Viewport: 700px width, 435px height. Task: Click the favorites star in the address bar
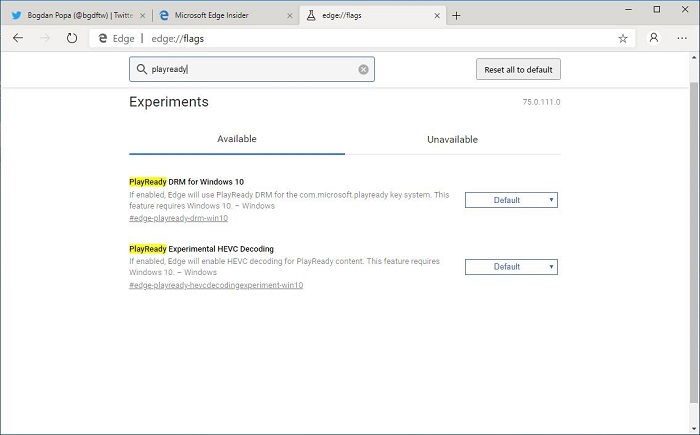(623, 39)
